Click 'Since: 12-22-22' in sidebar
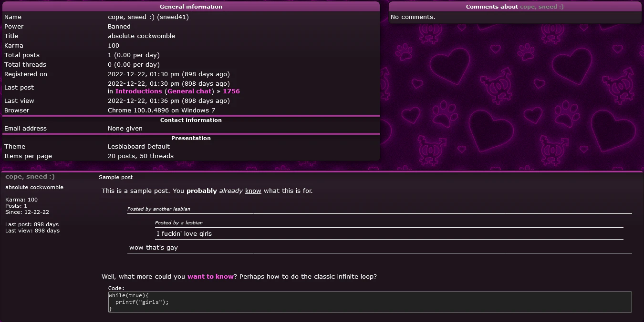Viewport: 644px width, 322px height. tap(27, 212)
